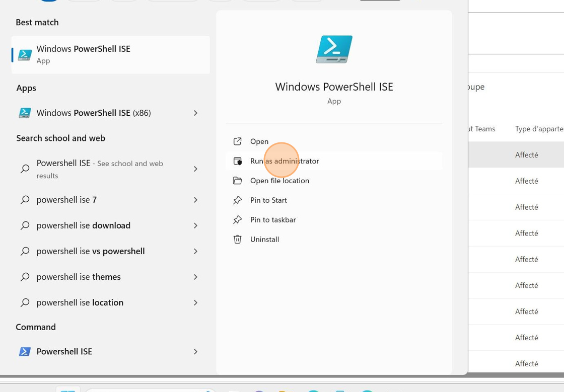Click the Teams column header in background window
564x392 pixels.
click(x=481, y=129)
